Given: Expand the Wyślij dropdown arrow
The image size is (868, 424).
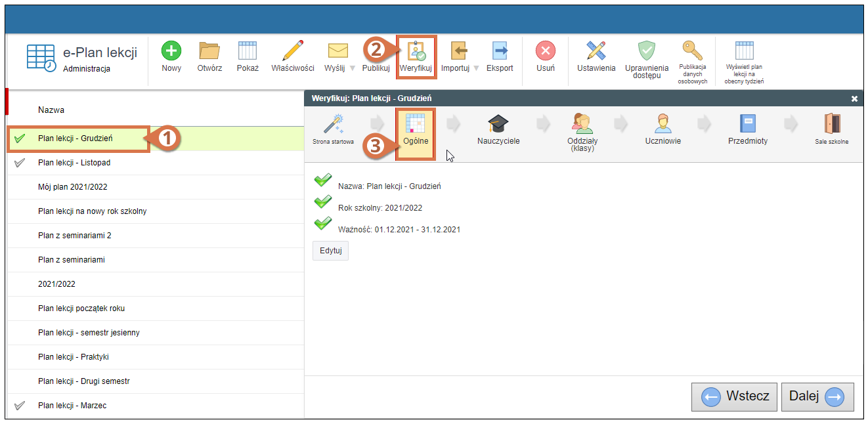Looking at the screenshot, I should pyautogui.click(x=352, y=68).
